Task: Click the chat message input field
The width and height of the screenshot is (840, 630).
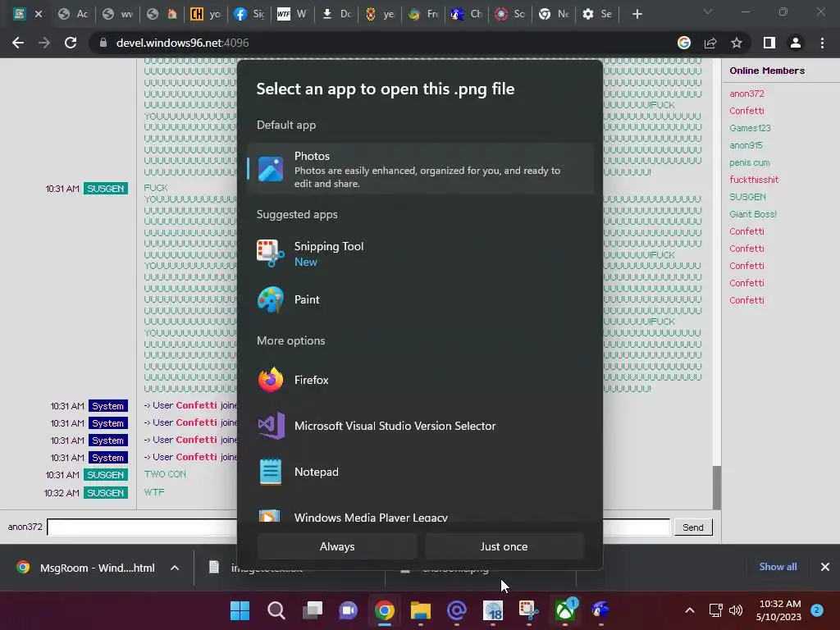Action: pyautogui.click(x=358, y=527)
